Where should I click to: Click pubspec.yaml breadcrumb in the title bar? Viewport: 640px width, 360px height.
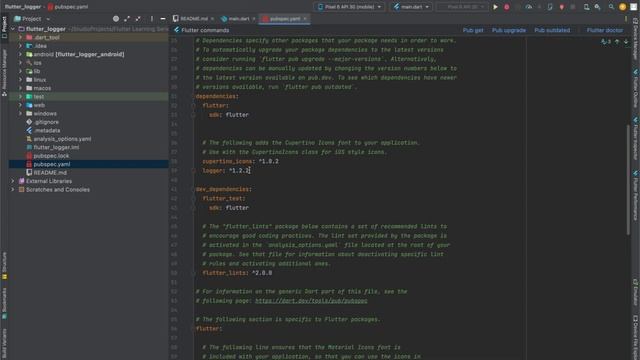[x=68, y=7]
